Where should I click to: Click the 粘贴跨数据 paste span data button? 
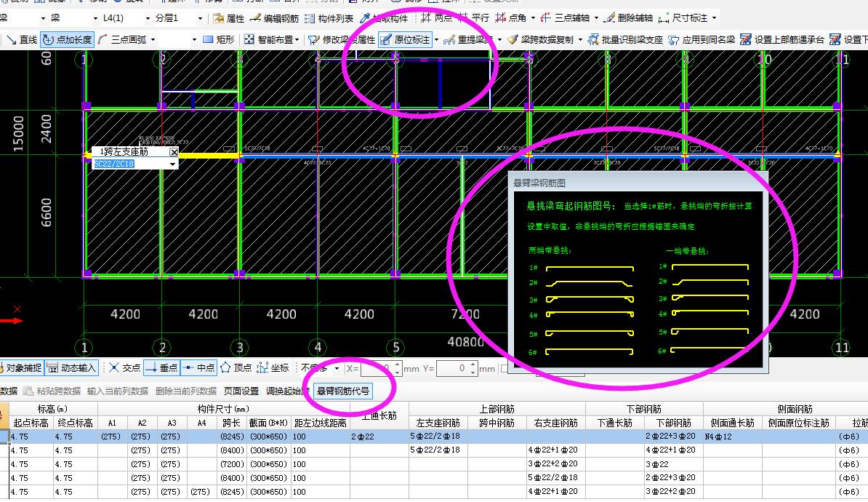click(52, 391)
